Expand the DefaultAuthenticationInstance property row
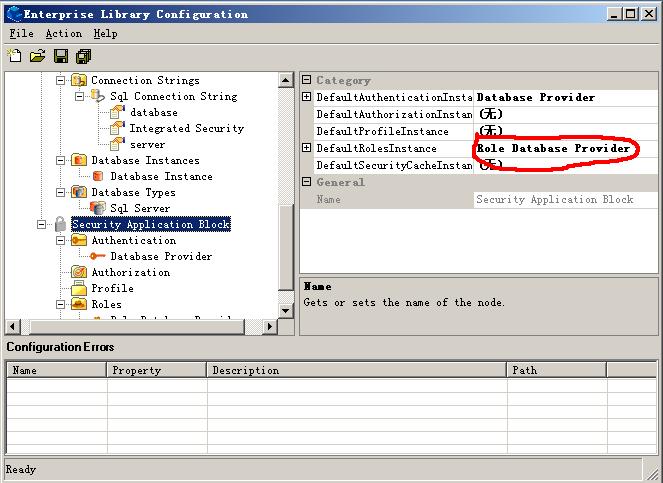The image size is (663, 483). (307, 97)
